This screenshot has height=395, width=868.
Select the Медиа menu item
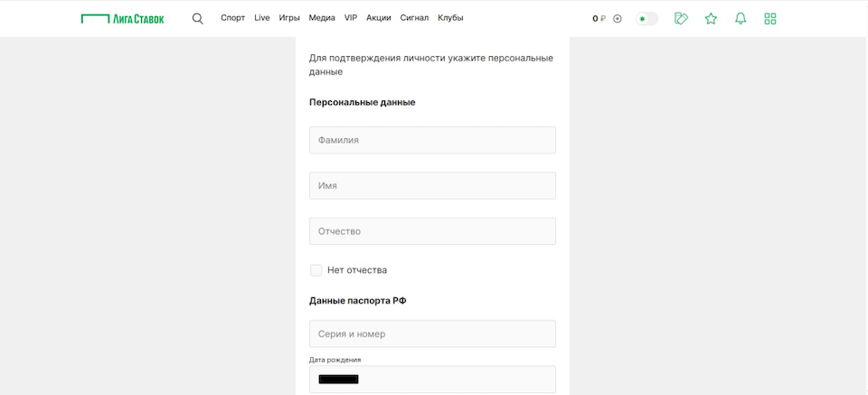tap(322, 18)
